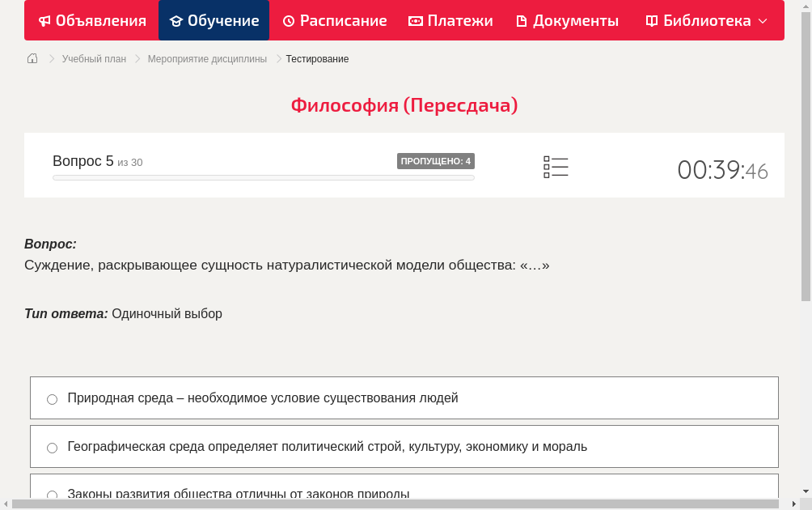The width and height of the screenshot is (812, 510).
Task: Click the horizontal scrollbar left arrow
Action: [6, 504]
